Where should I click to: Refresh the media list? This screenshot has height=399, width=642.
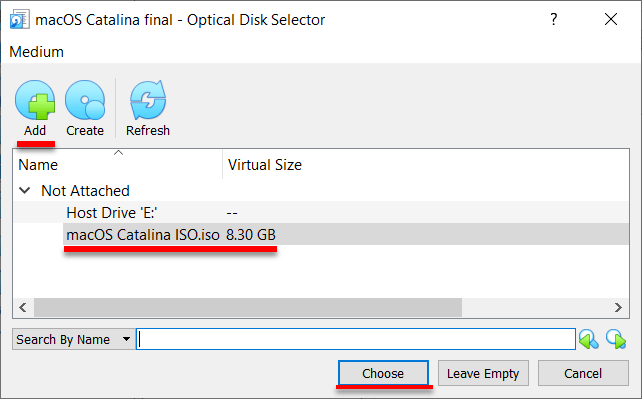tap(148, 100)
